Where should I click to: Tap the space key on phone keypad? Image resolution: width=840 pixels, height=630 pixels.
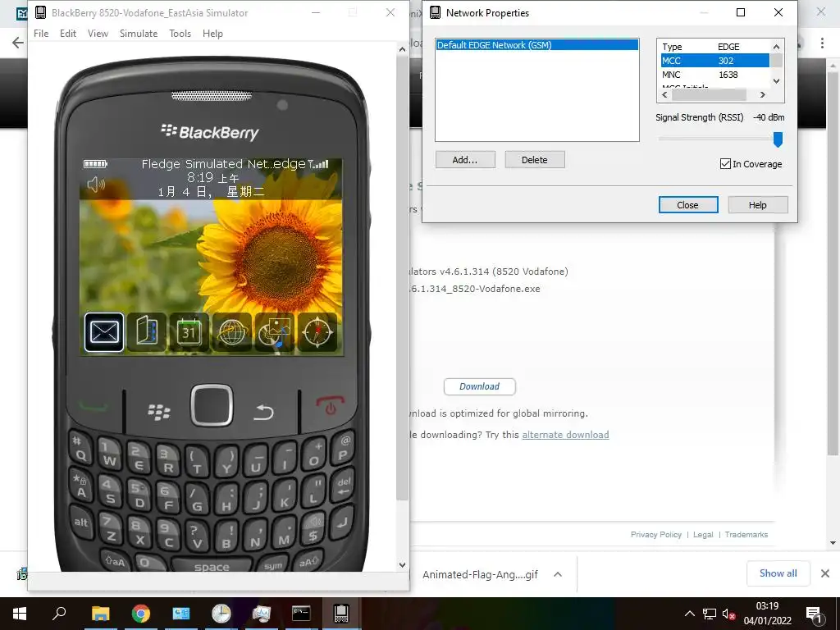tap(212, 566)
